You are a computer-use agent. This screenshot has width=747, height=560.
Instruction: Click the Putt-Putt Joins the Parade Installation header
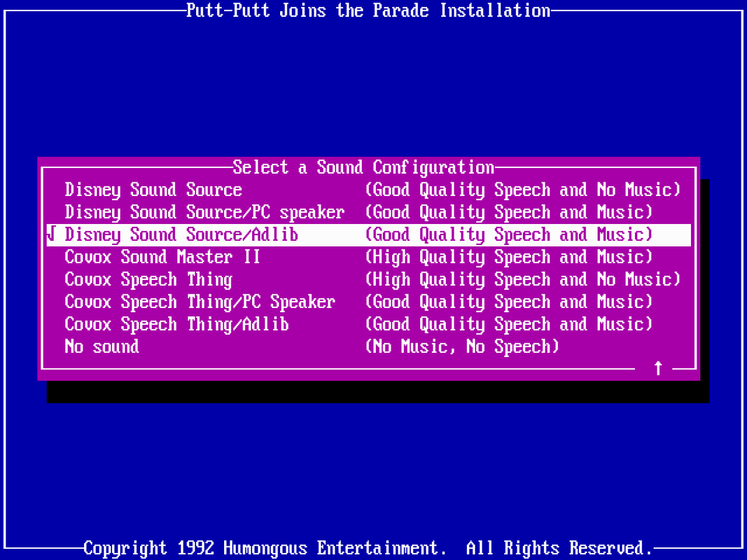point(369,11)
